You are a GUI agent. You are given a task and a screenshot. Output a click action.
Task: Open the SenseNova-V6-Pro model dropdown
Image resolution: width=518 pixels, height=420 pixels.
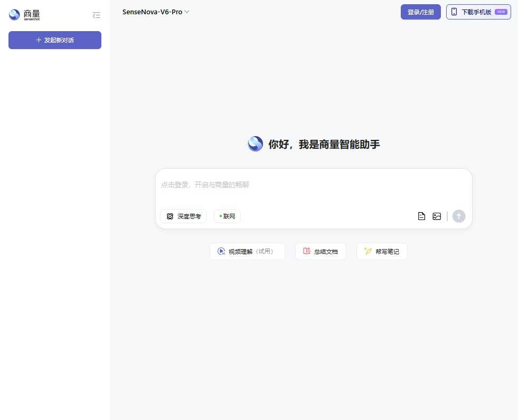[155, 11]
